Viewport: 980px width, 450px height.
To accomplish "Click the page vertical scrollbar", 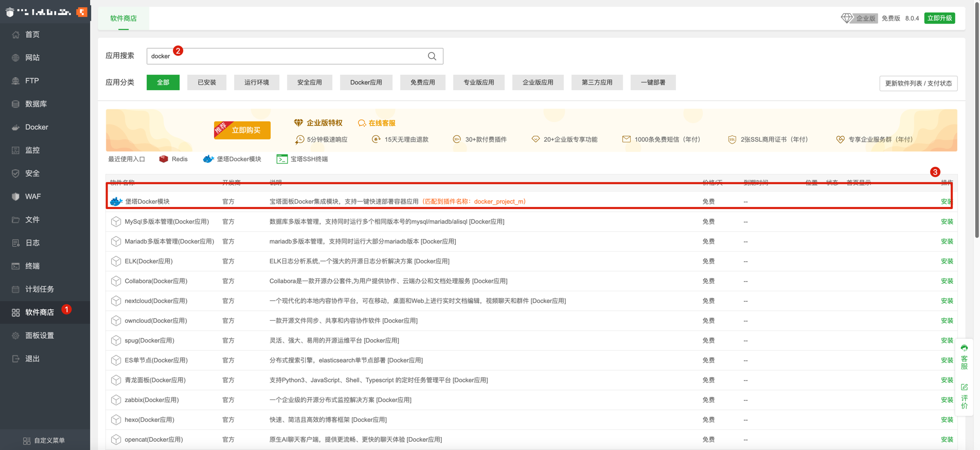I will click(x=977, y=119).
